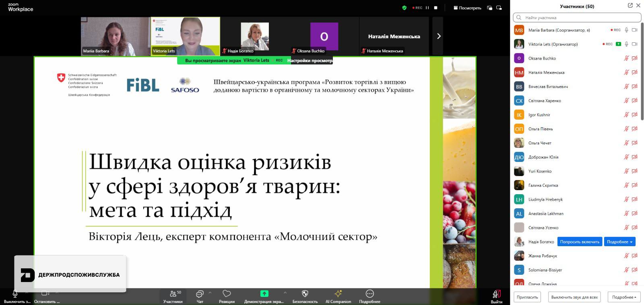Open Настройки просмотра on the share bar
Image resolution: width=644 pixels, height=305 pixels.
310,60
